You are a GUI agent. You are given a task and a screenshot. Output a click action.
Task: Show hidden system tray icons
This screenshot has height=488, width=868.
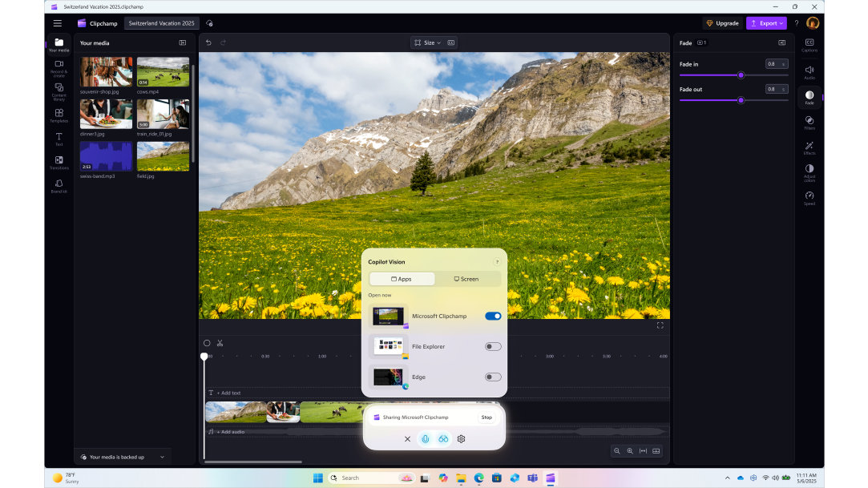click(728, 478)
